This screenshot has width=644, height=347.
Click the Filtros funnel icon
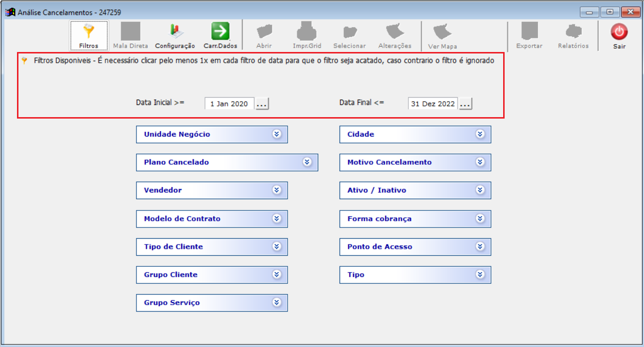[x=88, y=32]
